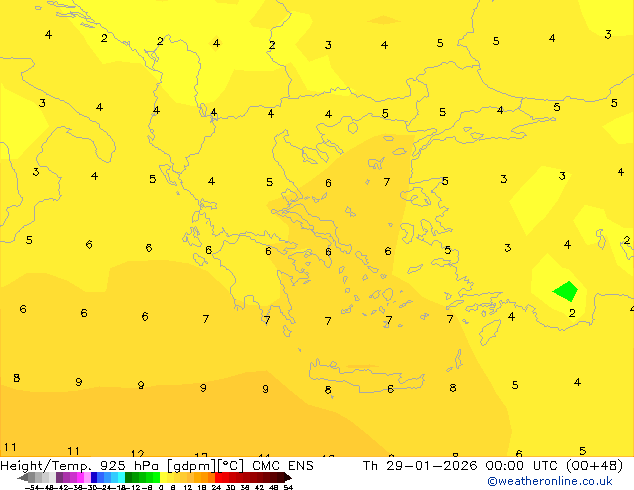Click the 'Height/Temp. 925 hPa' map title
Screen dimensions: 634x490
[x=80, y=466]
